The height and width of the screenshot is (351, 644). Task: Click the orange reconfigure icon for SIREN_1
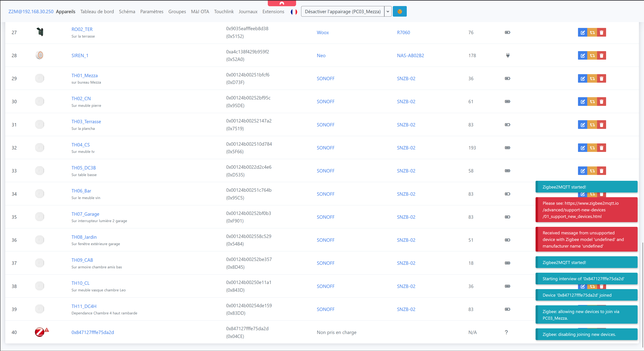pos(592,55)
